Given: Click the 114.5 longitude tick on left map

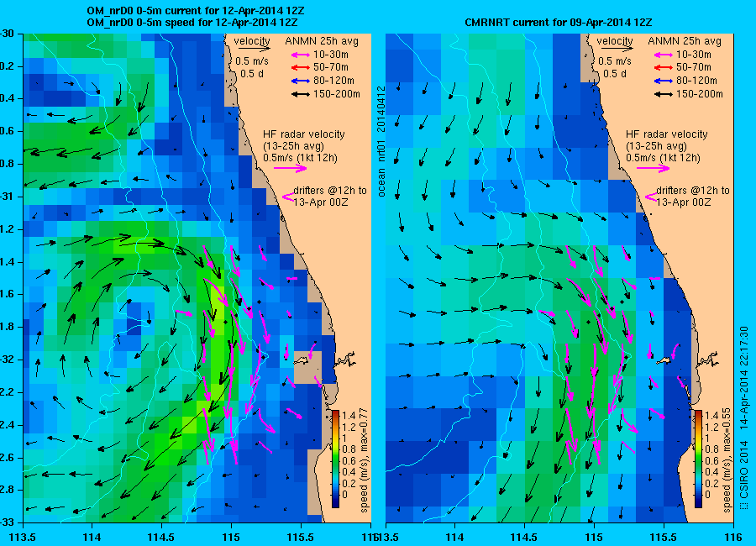Looking at the screenshot, I should (161, 538).
